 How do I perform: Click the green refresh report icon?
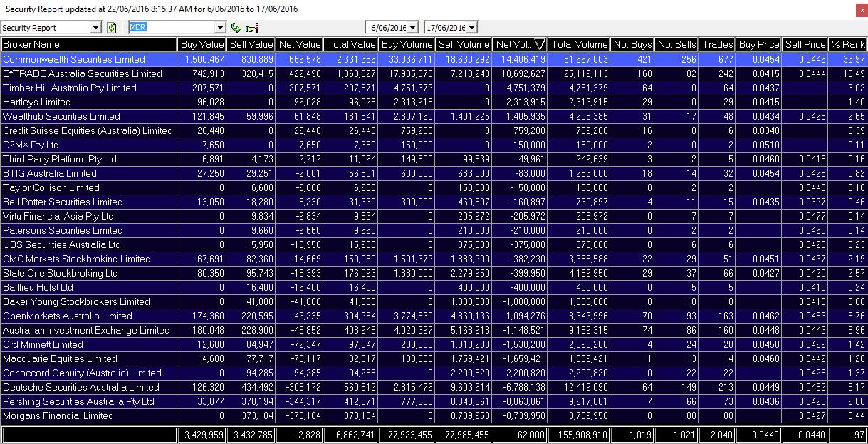tap(111, 28)
